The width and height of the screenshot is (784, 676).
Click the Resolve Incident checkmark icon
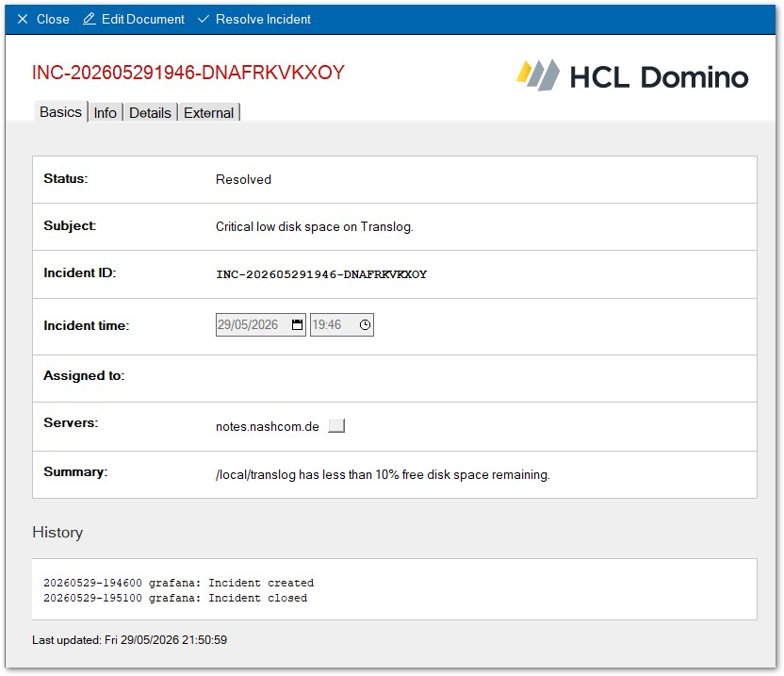coord(203,19)
